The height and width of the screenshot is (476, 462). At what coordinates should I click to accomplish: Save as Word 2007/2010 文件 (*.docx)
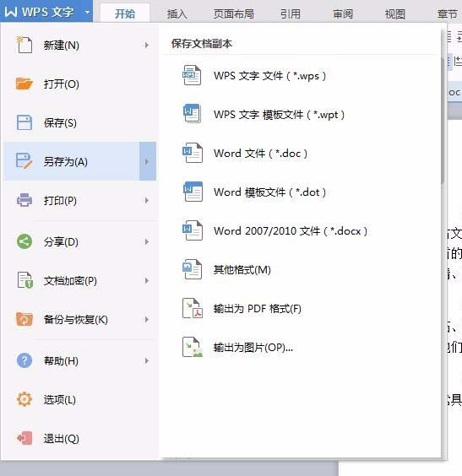pos(301,230)
